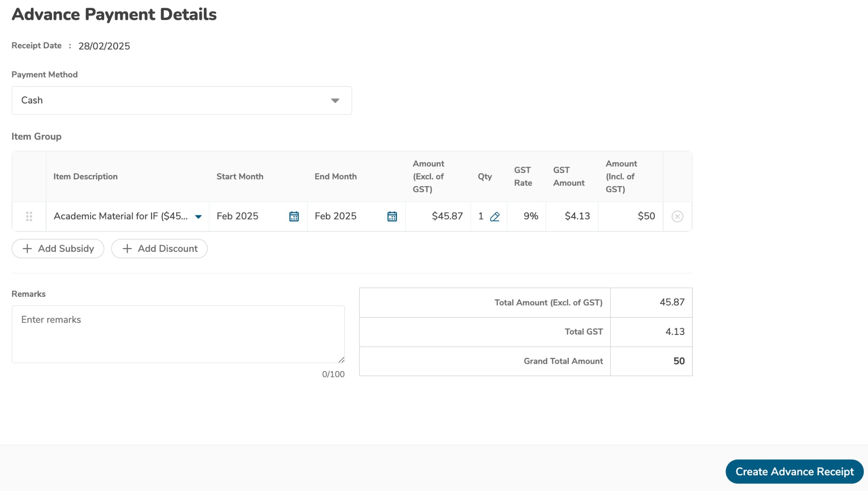Click the Total GST label in summary

click(x=584, y=332)
